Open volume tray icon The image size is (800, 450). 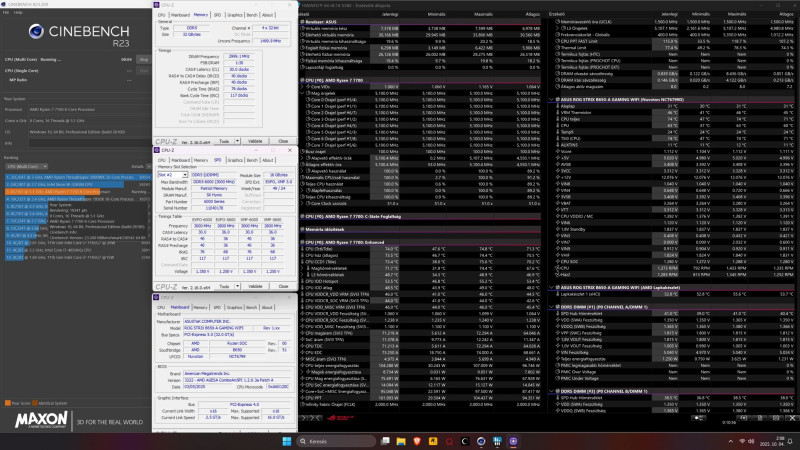751,441
